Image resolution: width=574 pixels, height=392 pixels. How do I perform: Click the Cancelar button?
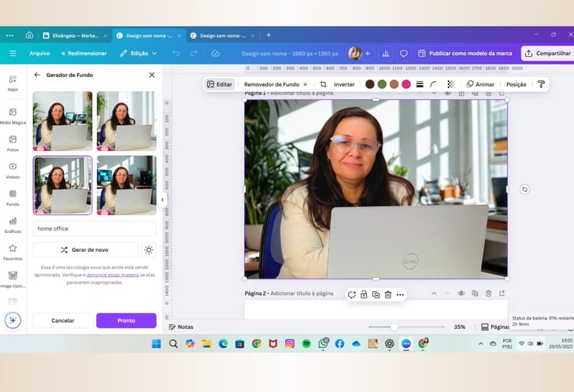[x=63, y=320]
